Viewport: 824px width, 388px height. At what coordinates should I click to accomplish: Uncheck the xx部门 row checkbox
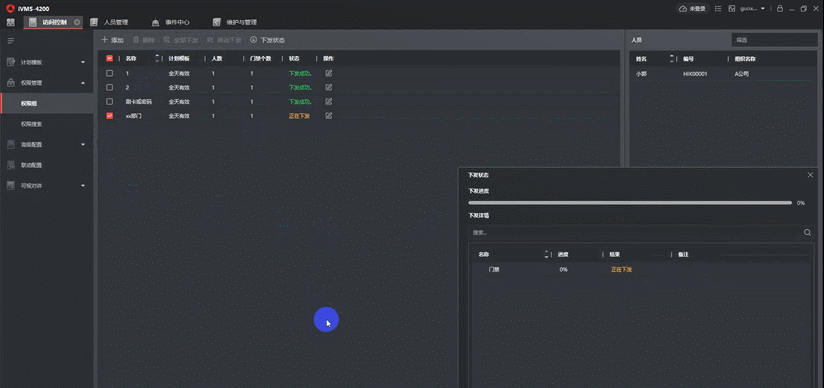click(x=109, y=116)
